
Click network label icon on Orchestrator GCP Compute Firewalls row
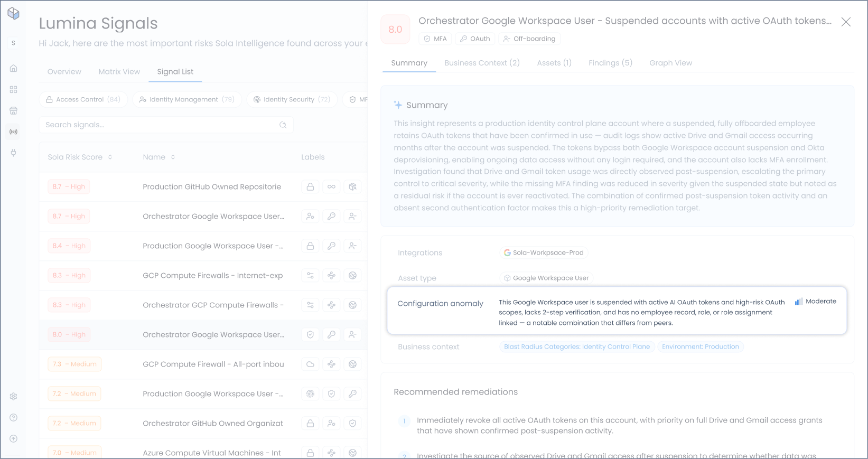pyautogui.click(x=331, y=305)
